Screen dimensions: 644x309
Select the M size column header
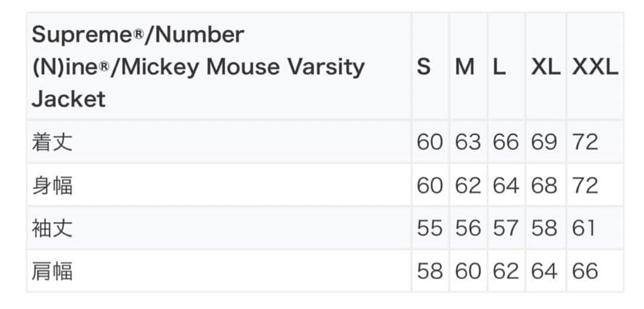coord(465,67)
